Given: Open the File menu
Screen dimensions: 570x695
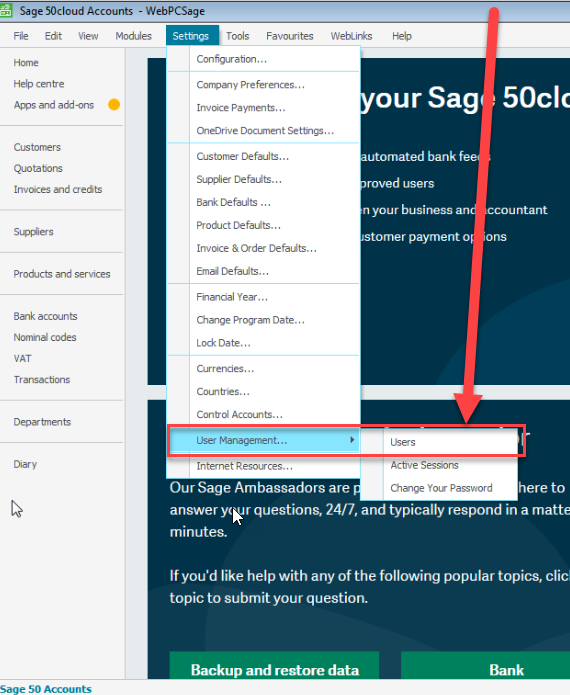Looking at the screenshot, I should point(21,36).
